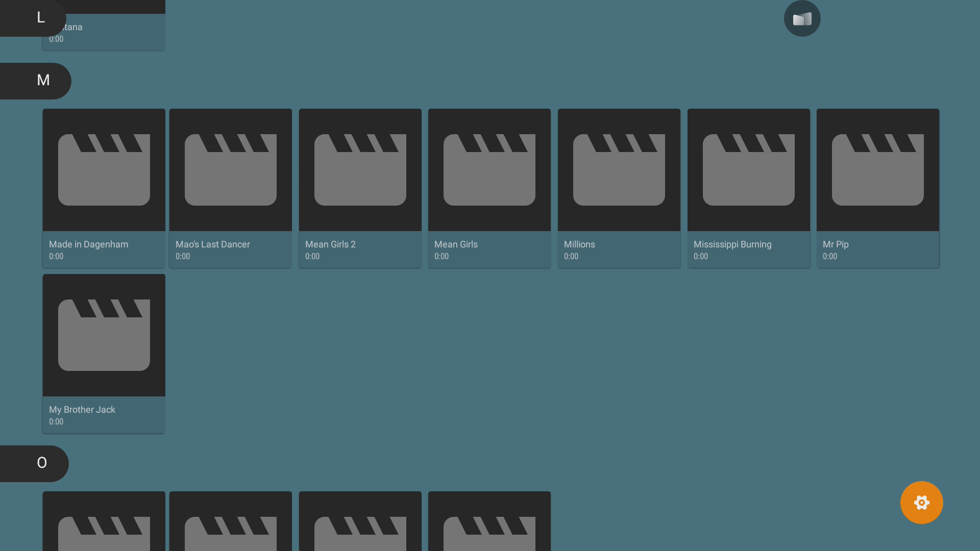Click the Mississippi Burning title text

pyautogui.click(x=732, y=244)
